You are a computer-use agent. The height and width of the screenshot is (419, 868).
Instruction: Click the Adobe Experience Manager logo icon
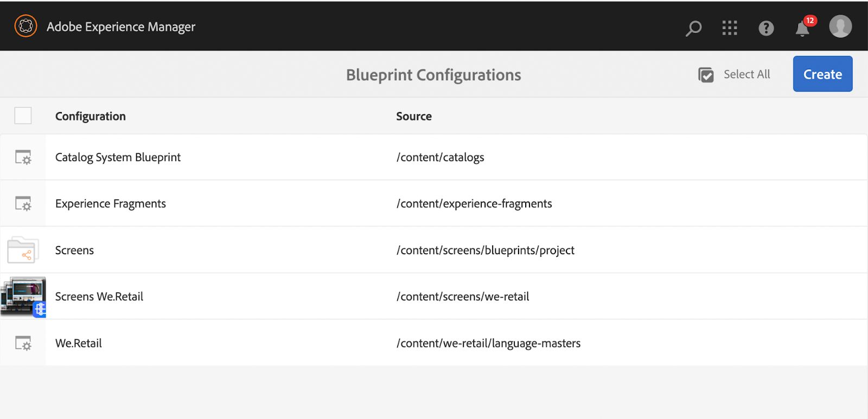click(x=25, y=26)
